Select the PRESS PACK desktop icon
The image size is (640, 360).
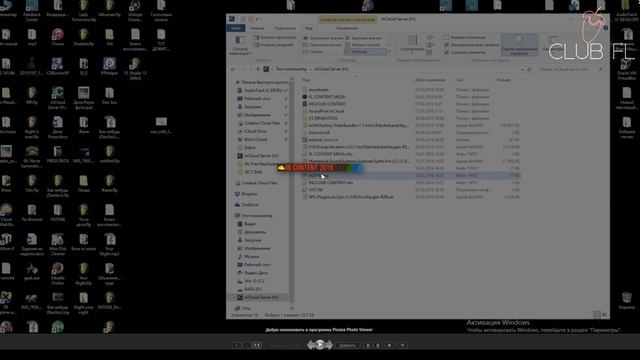pyautogui.click(x=58, y=154)
